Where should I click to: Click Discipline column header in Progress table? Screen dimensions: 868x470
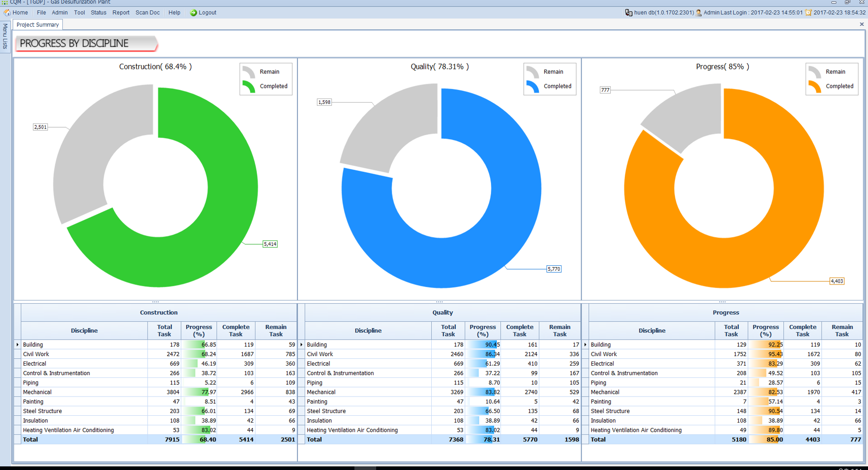pos(652,331)
